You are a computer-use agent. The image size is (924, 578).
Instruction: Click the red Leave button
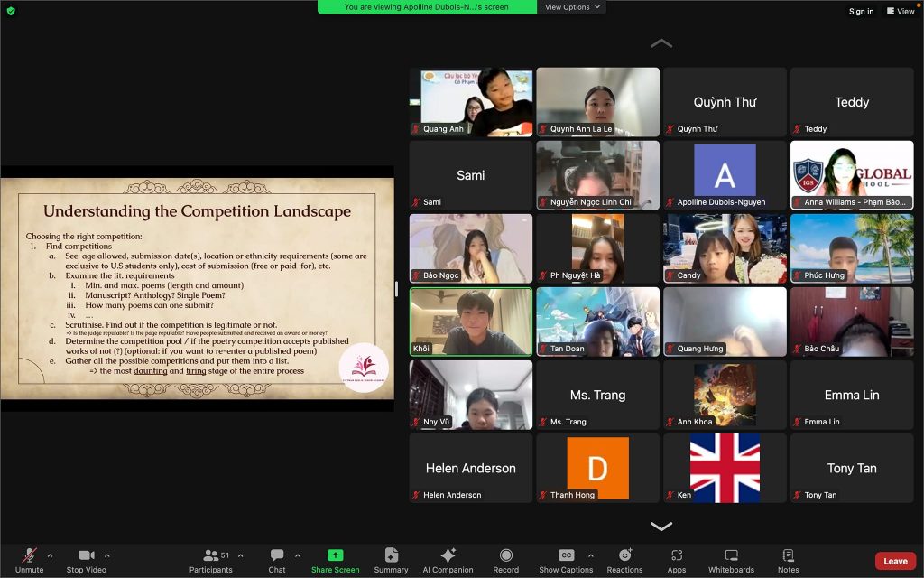pyautogui.click(x=895, y=561)
